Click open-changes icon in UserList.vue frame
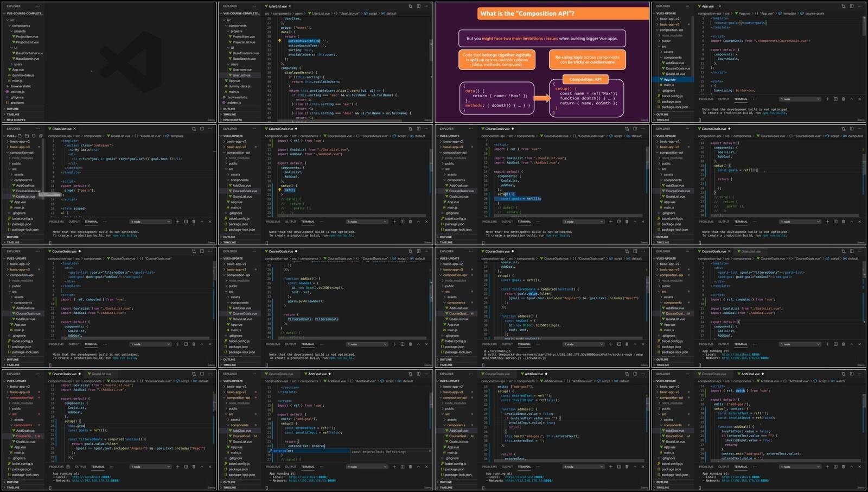 coord(410,6)
